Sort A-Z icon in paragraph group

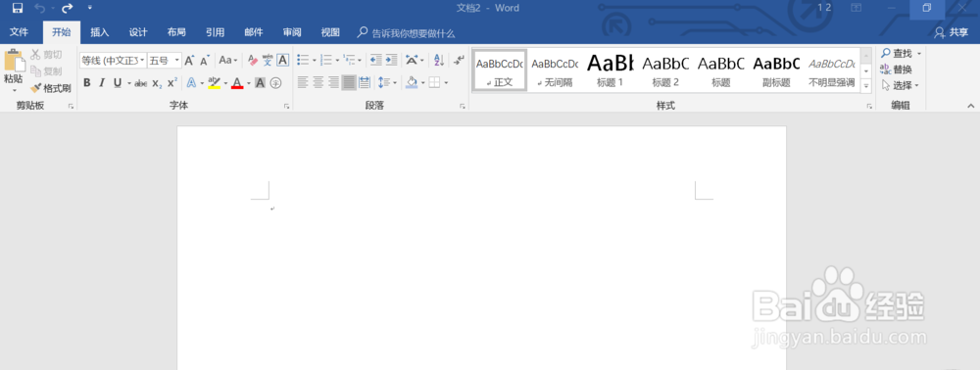click(x=439, y=61)
